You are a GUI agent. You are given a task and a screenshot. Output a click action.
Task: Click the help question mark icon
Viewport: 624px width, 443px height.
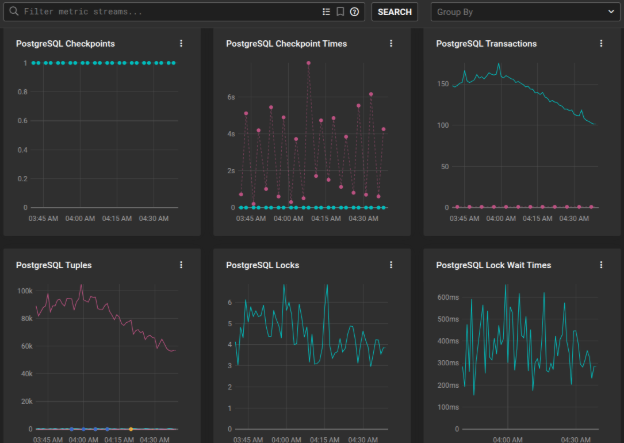354,12
